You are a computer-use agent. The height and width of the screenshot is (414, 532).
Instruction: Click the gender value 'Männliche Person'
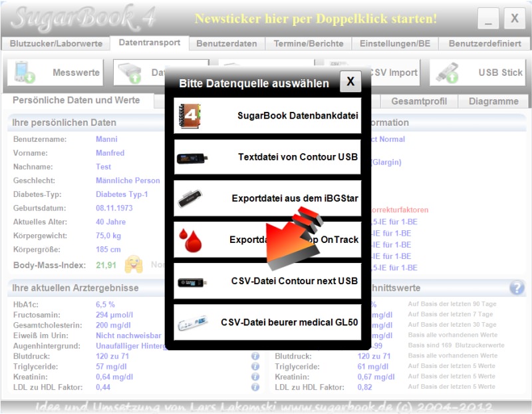pos(128,180)
